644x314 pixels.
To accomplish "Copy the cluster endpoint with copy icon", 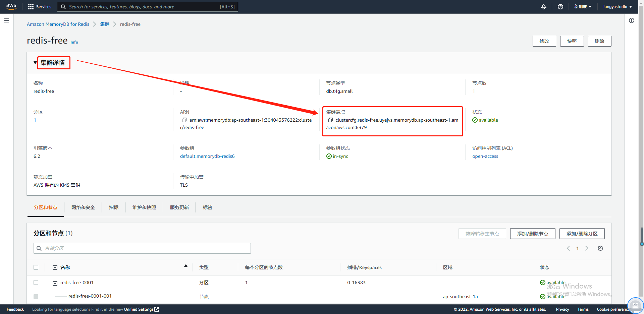I will tap(330, 120).
